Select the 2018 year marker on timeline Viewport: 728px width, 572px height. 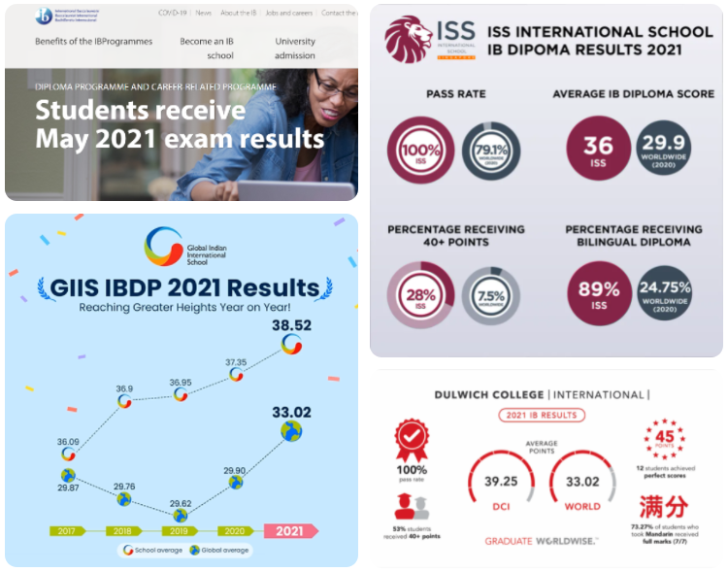coord(123,530)
